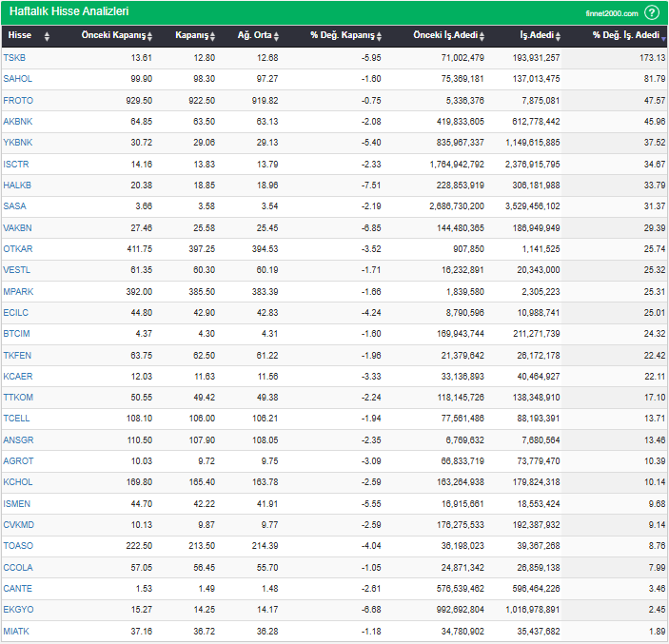Select HALKB percent change -7.51
This screenshot has width=669, height=644.
[371, 185]
